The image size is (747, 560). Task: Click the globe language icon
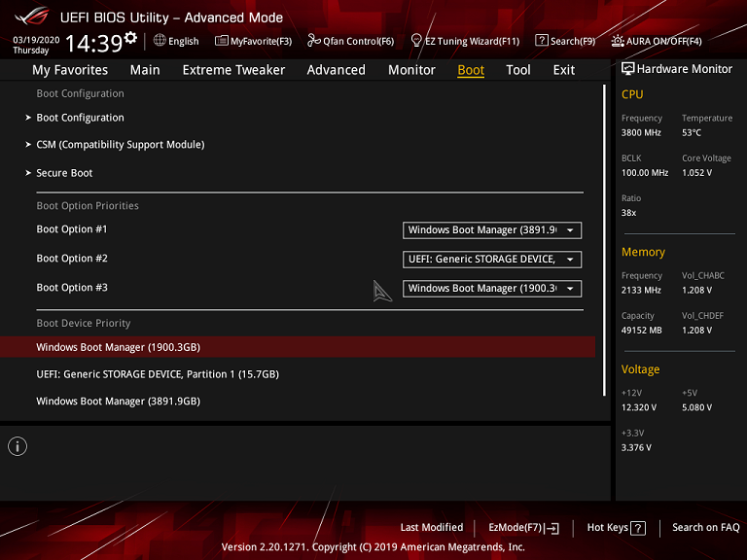(x=160, y=41)
